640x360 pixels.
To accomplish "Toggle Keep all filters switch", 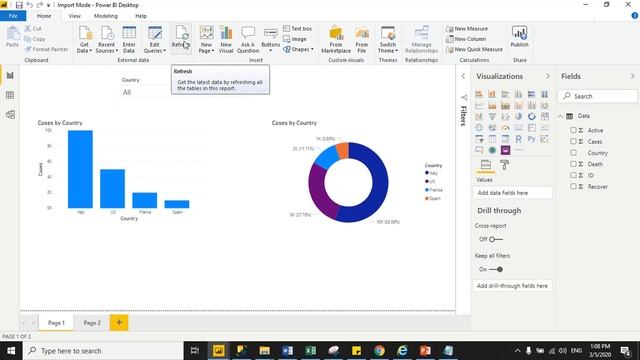I will [x=496, y=269].
